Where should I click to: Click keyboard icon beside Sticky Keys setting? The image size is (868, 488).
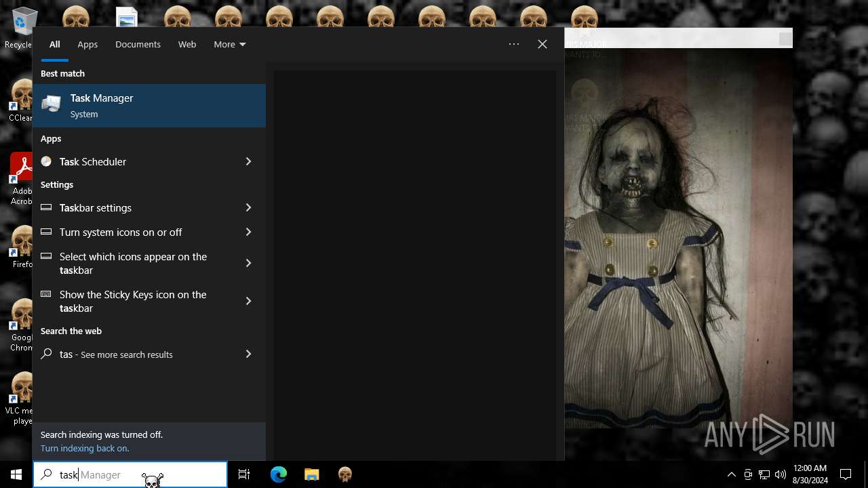pos(46,294)
